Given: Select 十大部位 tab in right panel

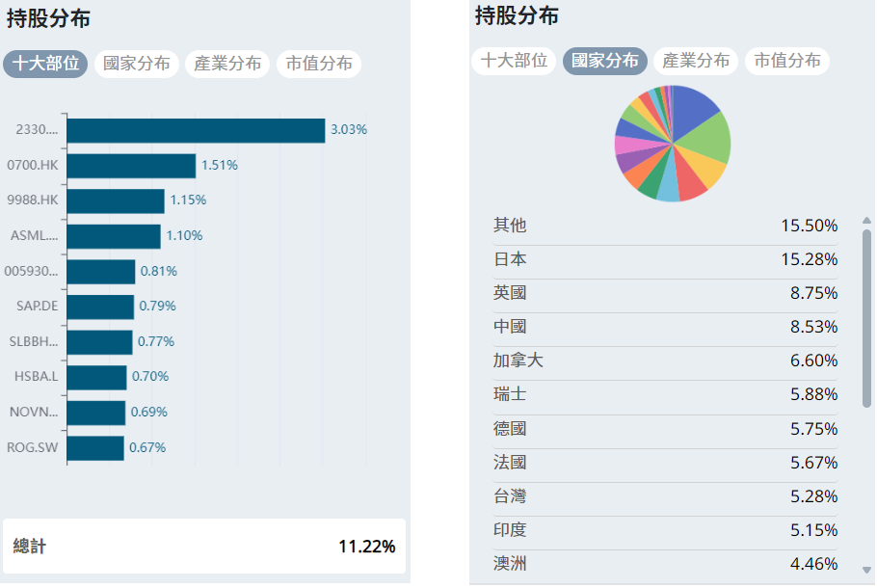Looking at the screenshot, I should click(514, 61).
